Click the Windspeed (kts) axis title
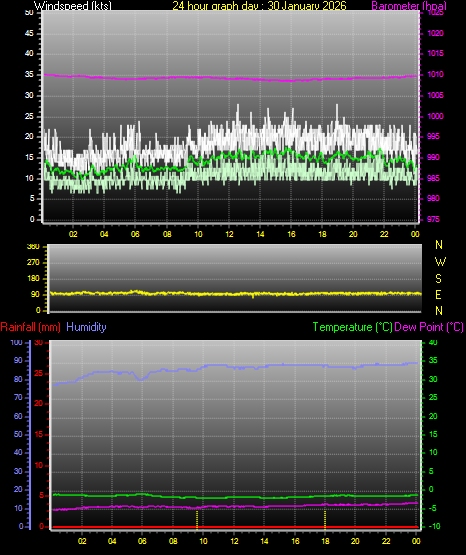This screenshot has width=466, height=555. (x=73, y=5)
